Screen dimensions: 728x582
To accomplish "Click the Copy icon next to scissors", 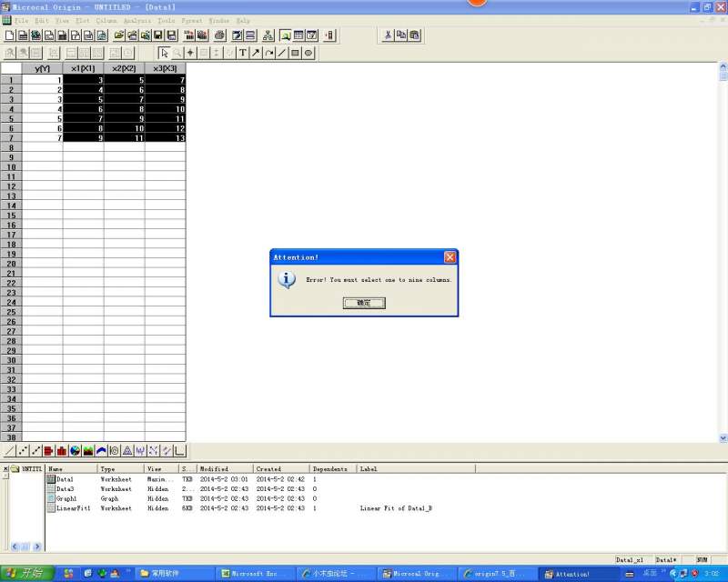I will (x=401, y=35).
